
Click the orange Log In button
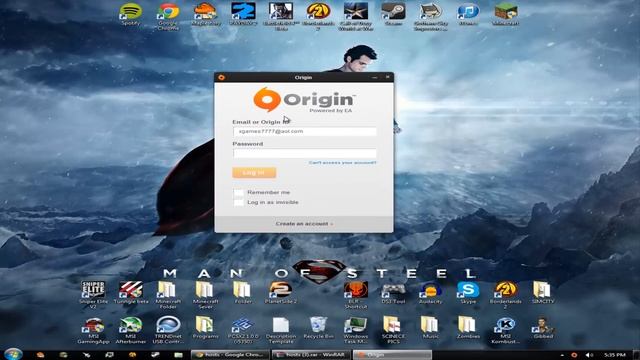(x=254, y=173)
